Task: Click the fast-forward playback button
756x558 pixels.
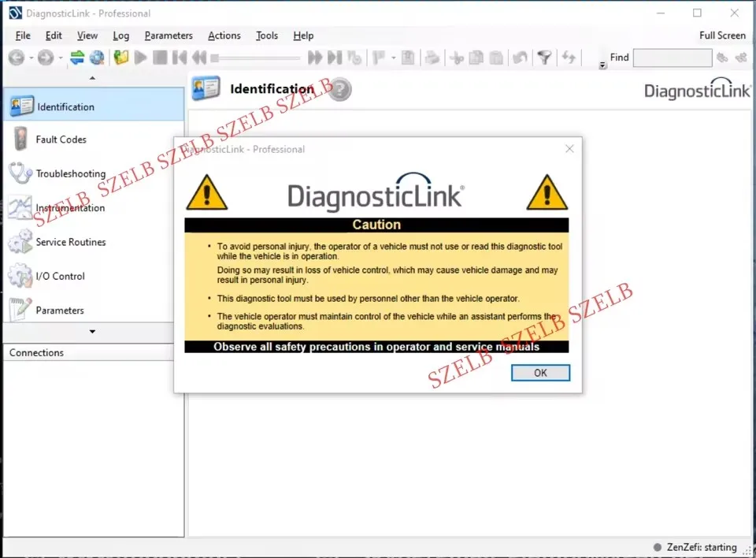Action: [x=315, y=58]
